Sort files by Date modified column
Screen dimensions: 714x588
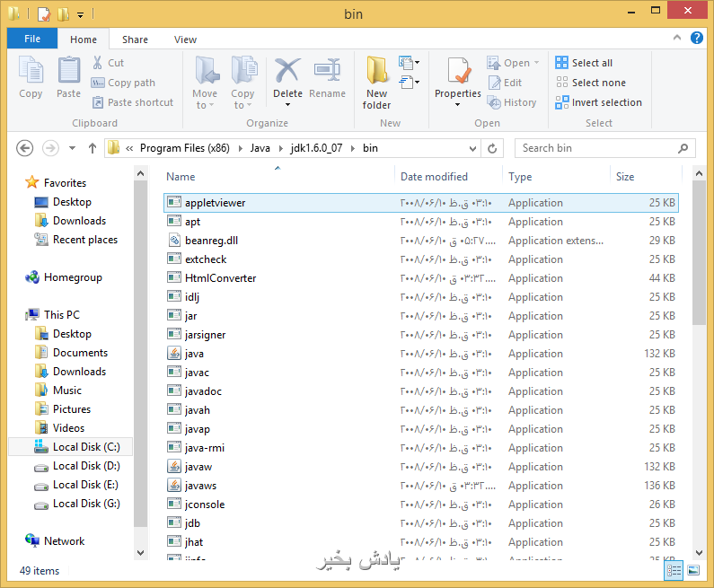(434, 177)
